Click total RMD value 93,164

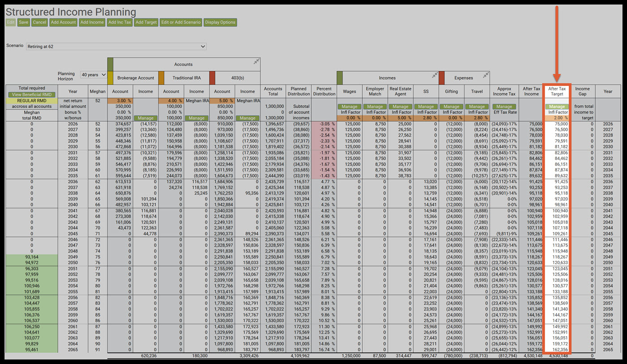[32, 257]
